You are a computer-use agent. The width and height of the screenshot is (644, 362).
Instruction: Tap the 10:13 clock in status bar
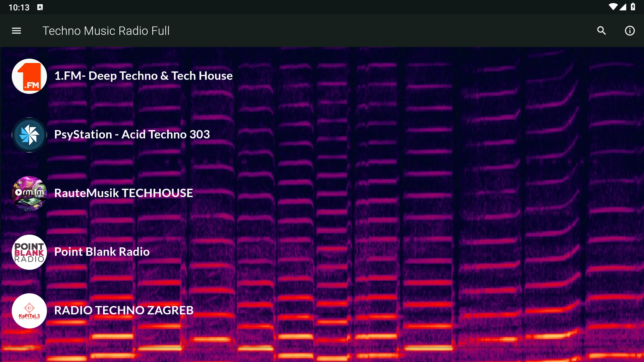click(x=19, y=7)
